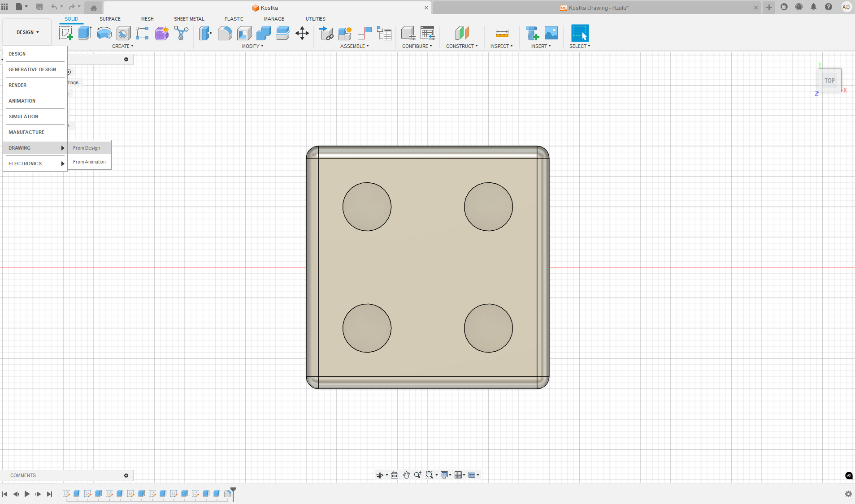The height and width of the screenshot is (504, 855).
Task: Select the Fillet tool in Modify
Action: [x=225, y=33]
